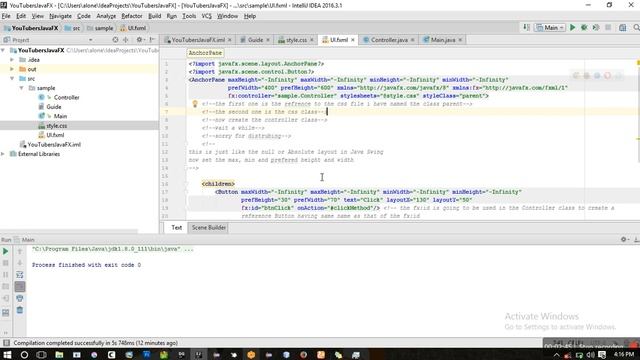Open the Build menu
The width and height of the screenshot is (640, 360).
point(154,16)
